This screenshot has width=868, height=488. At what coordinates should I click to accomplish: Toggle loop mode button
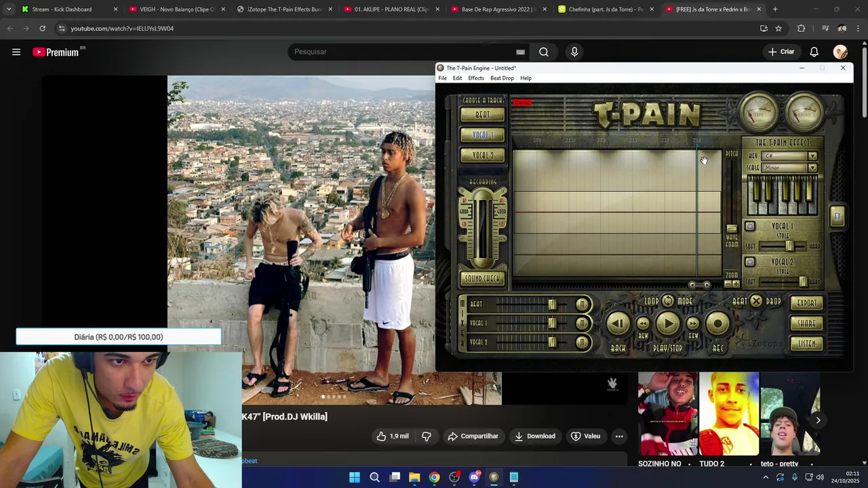pyautogui.click(x=668, y=301)
